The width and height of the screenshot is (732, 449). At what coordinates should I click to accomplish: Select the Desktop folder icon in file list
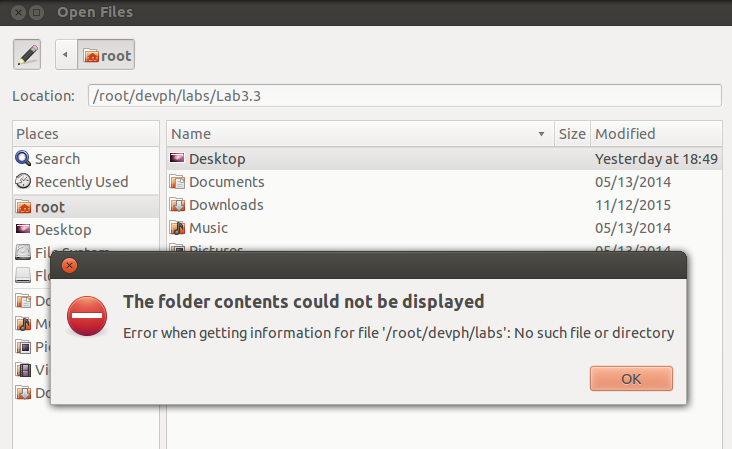(x=177, y=158)
